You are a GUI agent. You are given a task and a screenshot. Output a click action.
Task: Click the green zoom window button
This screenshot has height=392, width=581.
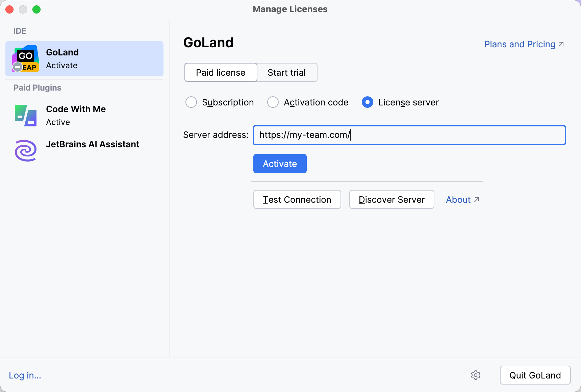[36, 9]
